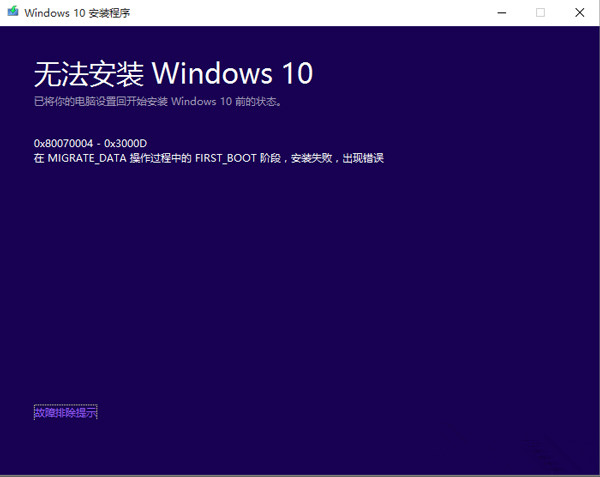The height and width of the screenshot is (477, 600).
Task: Click the subtitle 已将你的电脑设置回开始安装 Windows 10 前的状态
Action: 158,102
